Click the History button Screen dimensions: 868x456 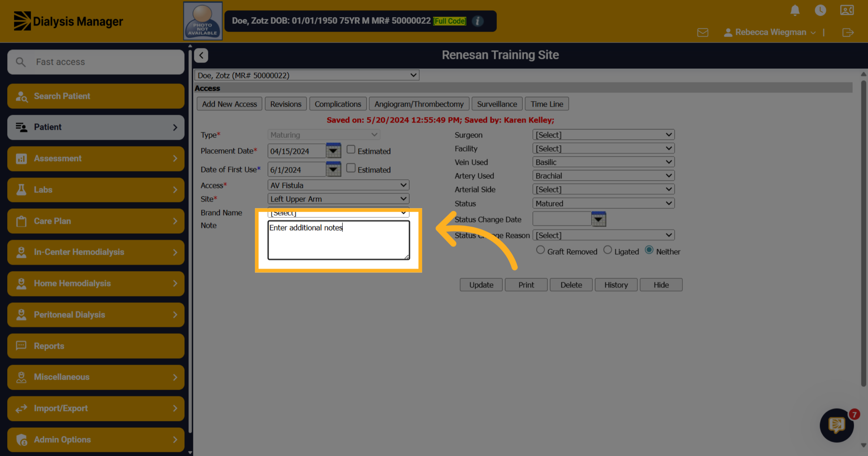pyautogui.click(x=616, y=285)
